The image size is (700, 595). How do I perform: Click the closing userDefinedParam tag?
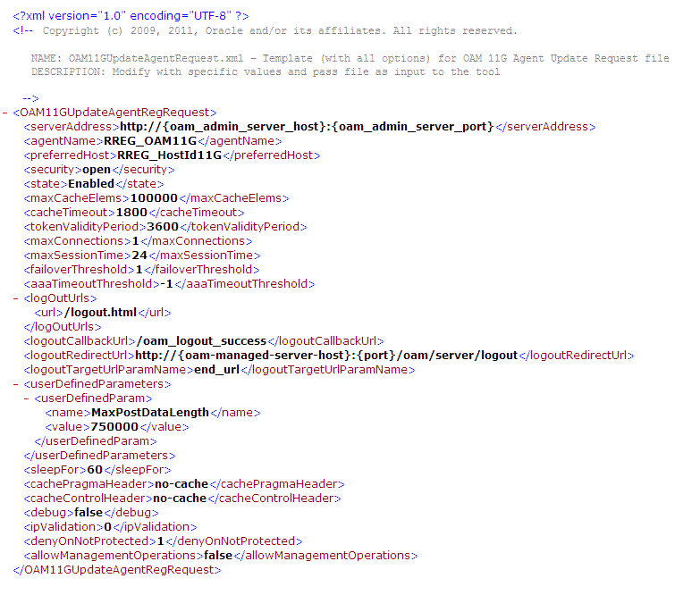tap(96, 441)
